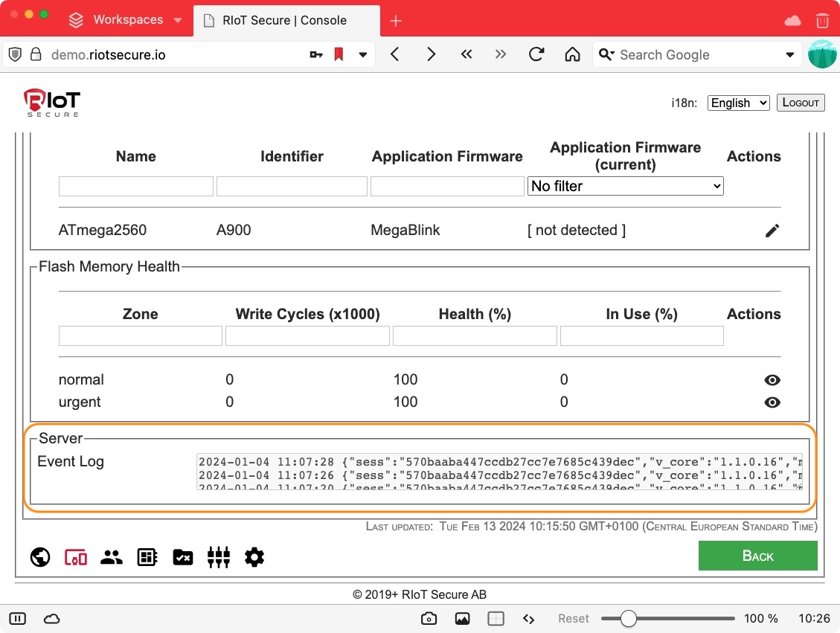This screenshot has width=840, height=633.
Task: Edit the ATmega2560 entry with pencil icon
Action: [772, 231]
